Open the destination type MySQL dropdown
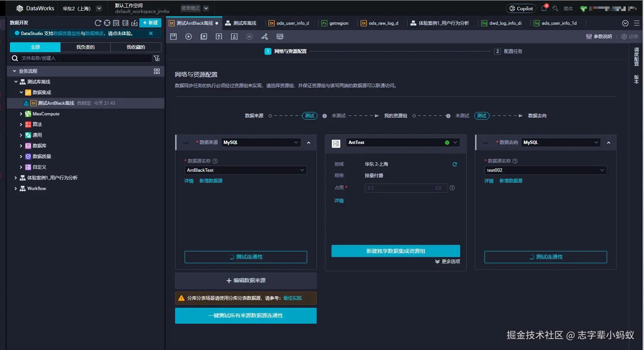The image size is (644, 350). click(561, 142)
